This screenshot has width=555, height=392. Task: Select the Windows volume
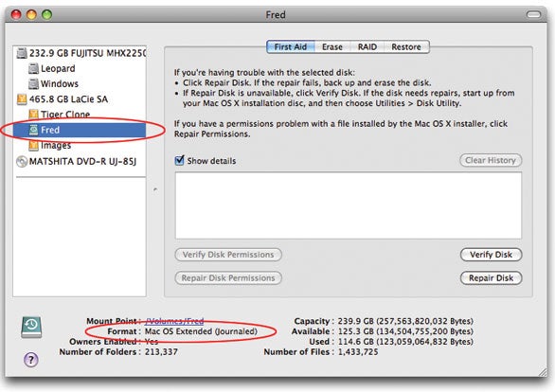coord(81,84)
